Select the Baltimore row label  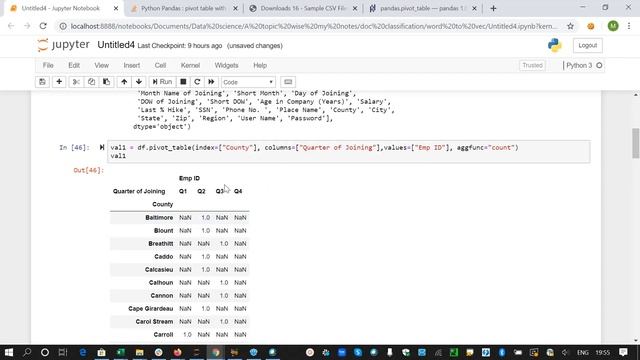coord(159,218)
